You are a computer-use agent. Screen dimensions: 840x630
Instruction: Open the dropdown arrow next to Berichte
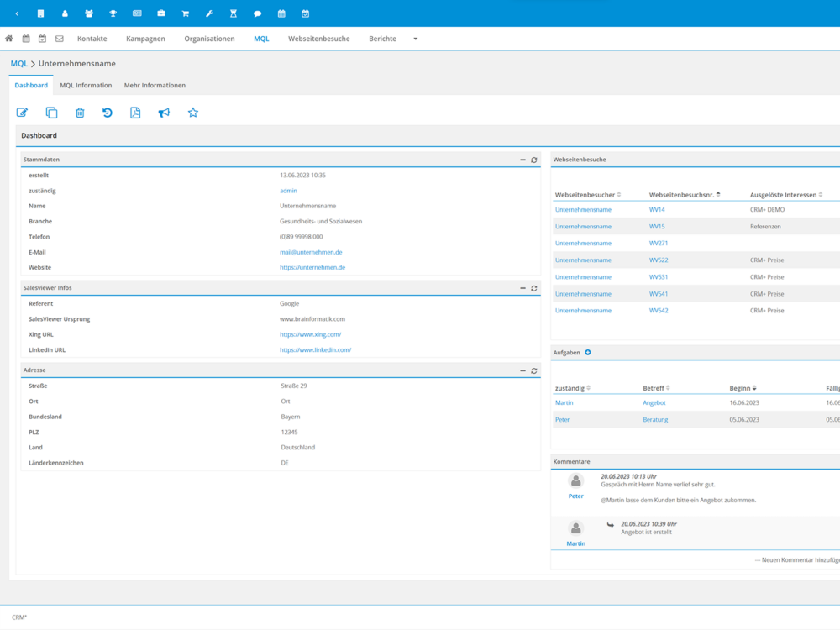pyautogui.click(x=416, y=39)
